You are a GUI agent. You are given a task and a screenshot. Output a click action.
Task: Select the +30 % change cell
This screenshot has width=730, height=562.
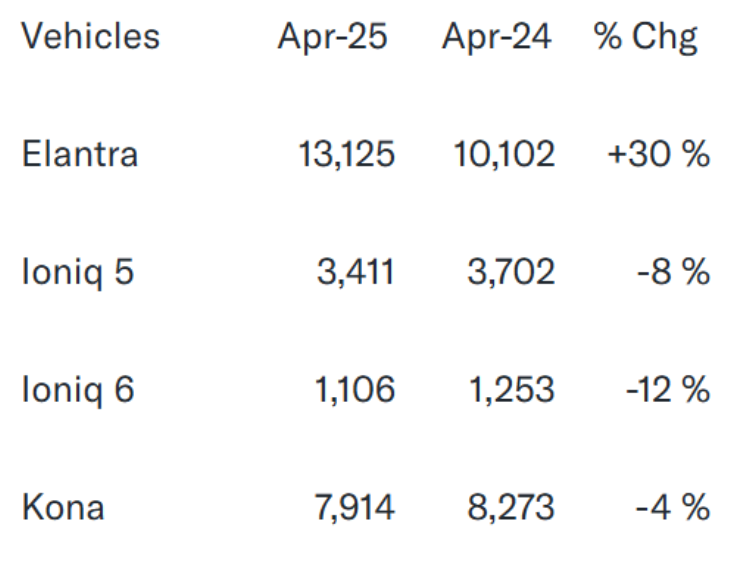point(658,154)
